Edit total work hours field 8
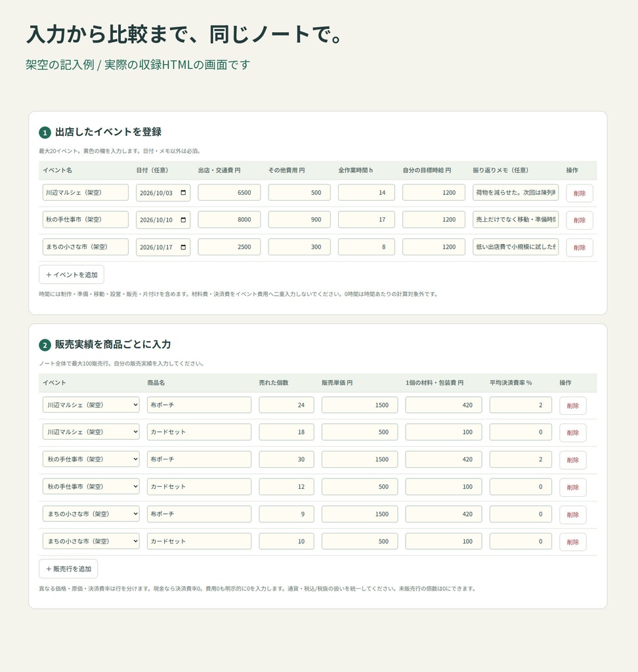This screenshot has width=638, height=672. click(366, 247)
